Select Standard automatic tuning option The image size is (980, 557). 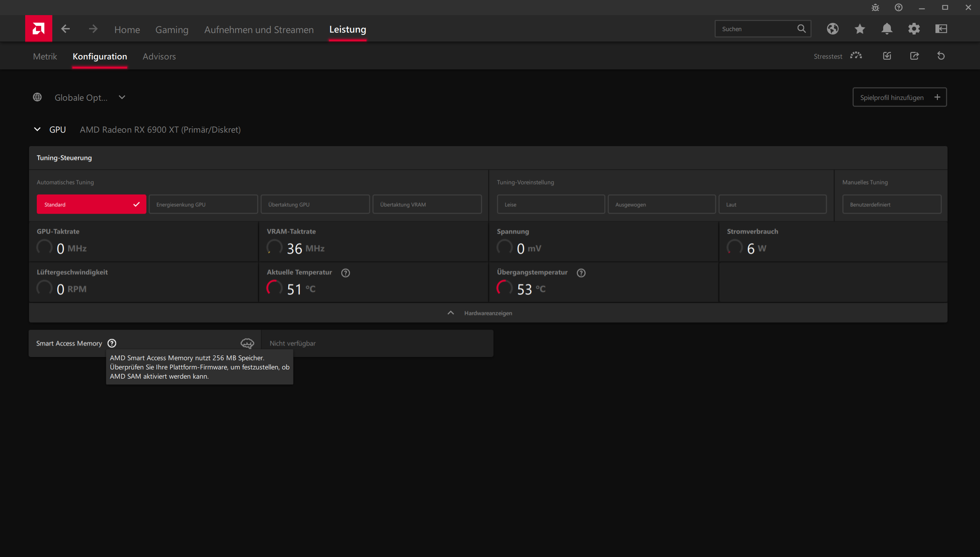coord(91,204)
